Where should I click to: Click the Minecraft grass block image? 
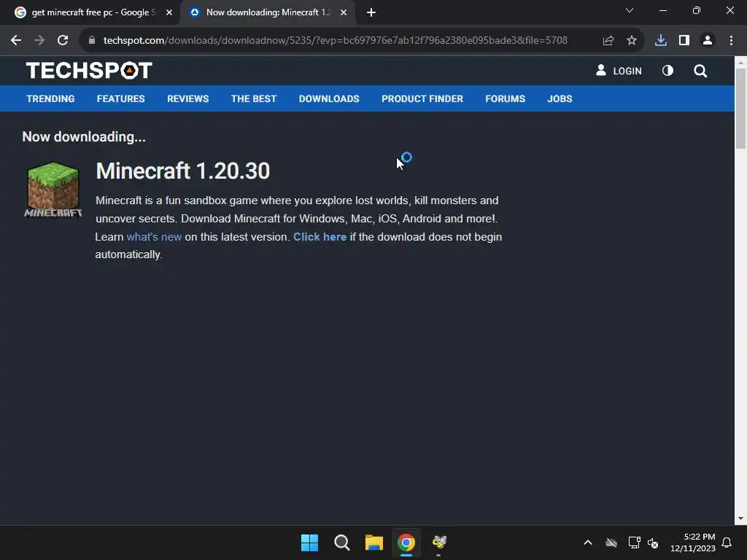click(x=53, y=190)
